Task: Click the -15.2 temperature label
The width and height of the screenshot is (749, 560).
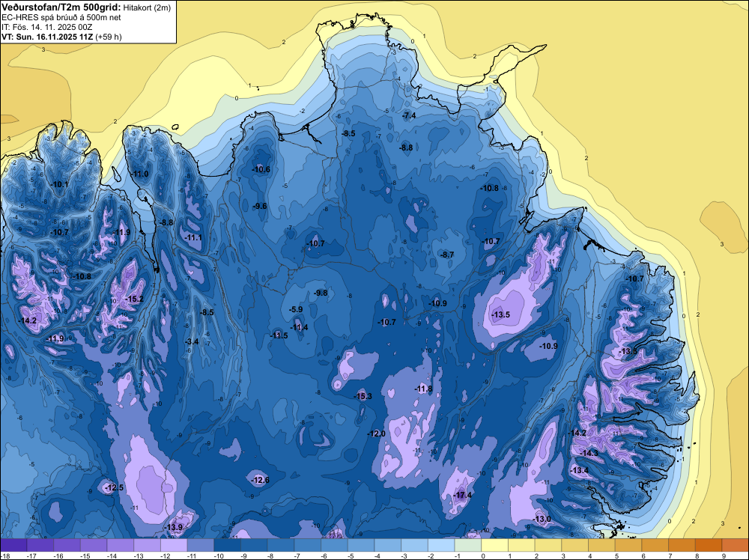Action: (134, 299)
